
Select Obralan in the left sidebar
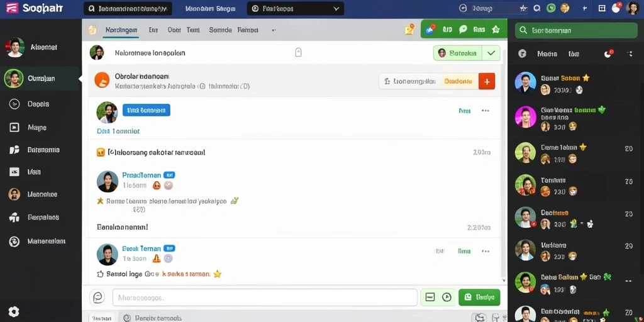40,78
